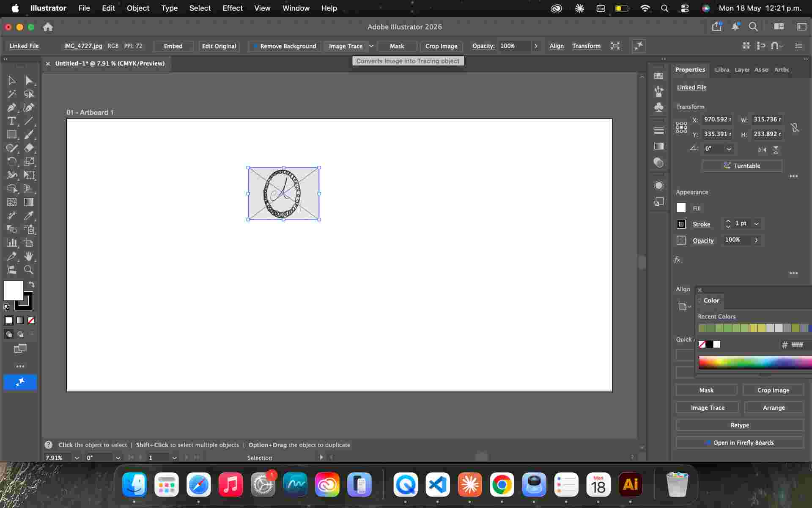Set fill mode to None
812x508 pixels.
[x=31, y=320]
